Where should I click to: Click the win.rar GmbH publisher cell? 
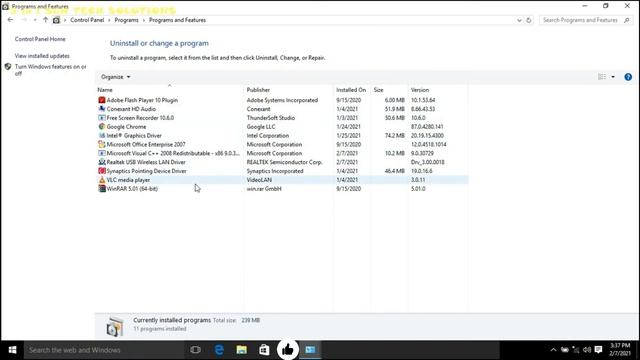point(264,189)
